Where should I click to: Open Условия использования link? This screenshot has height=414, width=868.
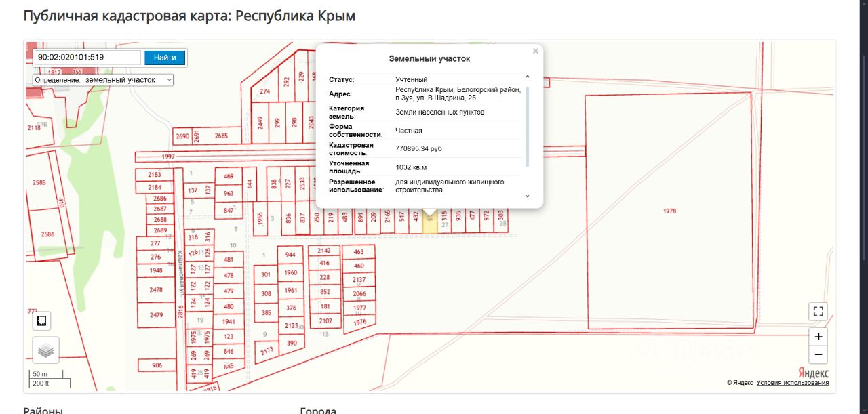coord(793,383)
